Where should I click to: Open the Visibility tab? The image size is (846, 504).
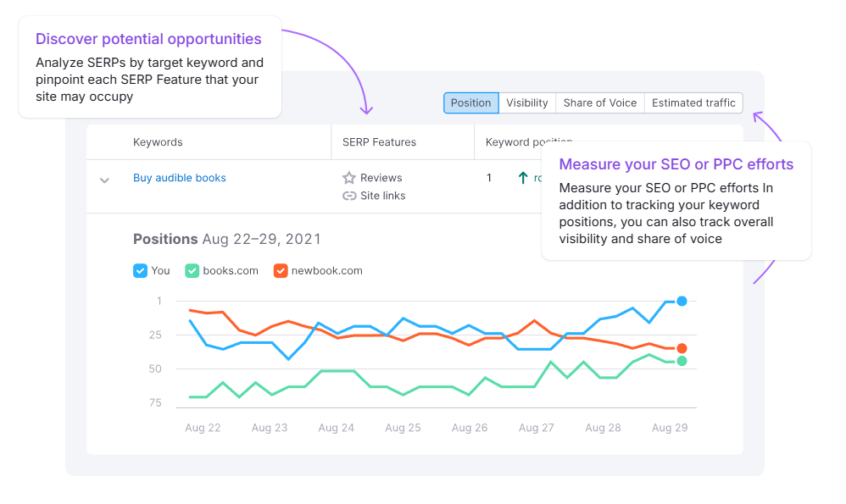tap(527, 102)
